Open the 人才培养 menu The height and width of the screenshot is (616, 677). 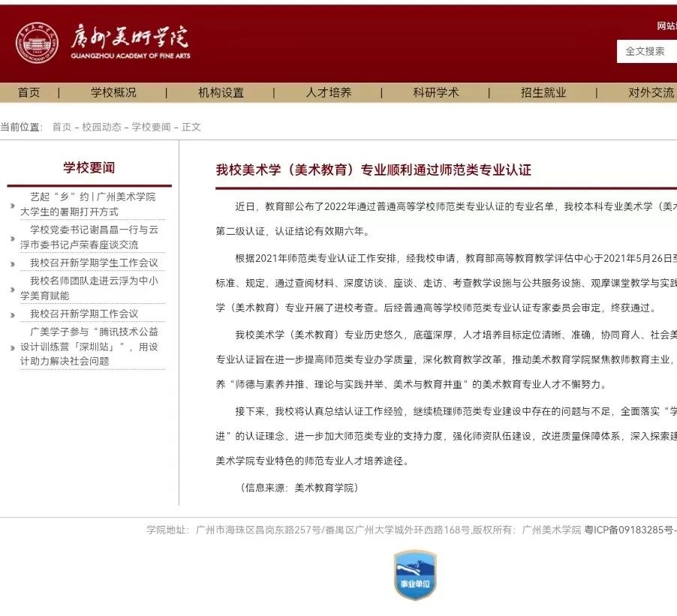329,92
